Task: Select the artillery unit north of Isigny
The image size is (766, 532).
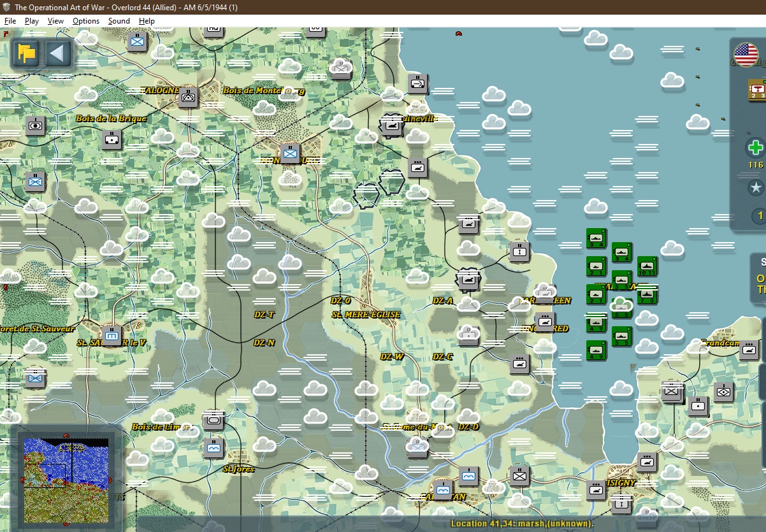Action: [647, 461]
